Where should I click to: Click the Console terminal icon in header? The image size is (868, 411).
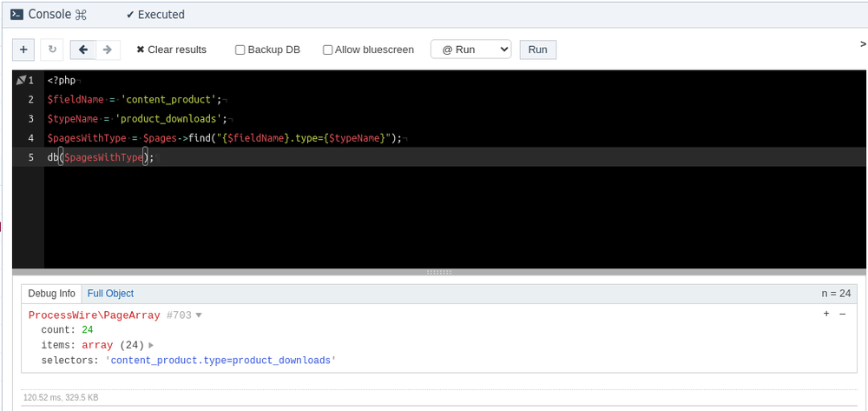[x=16, y=15]
